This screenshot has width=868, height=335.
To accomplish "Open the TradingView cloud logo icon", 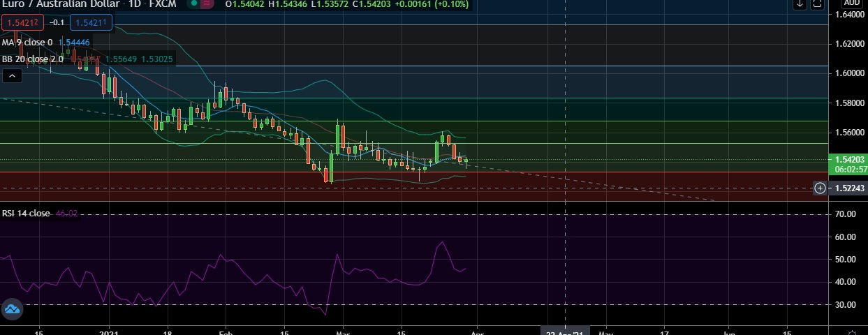I will [x=12, y=309].
